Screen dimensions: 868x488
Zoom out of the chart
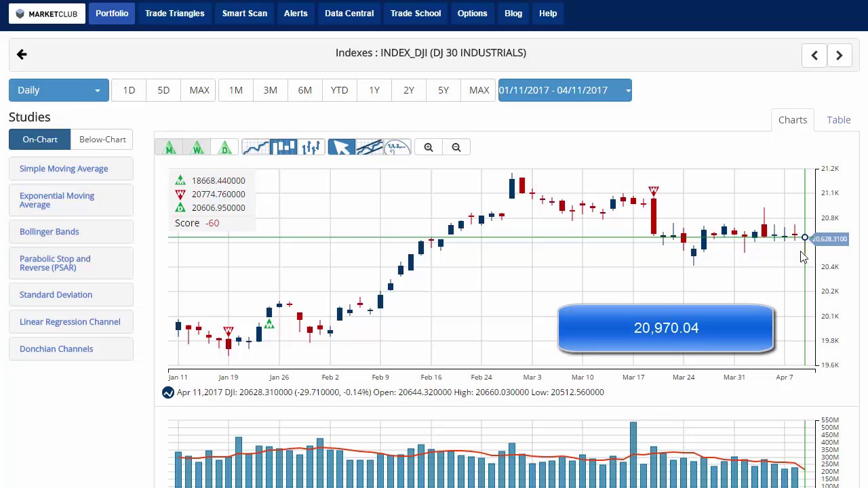coord(456,147)
